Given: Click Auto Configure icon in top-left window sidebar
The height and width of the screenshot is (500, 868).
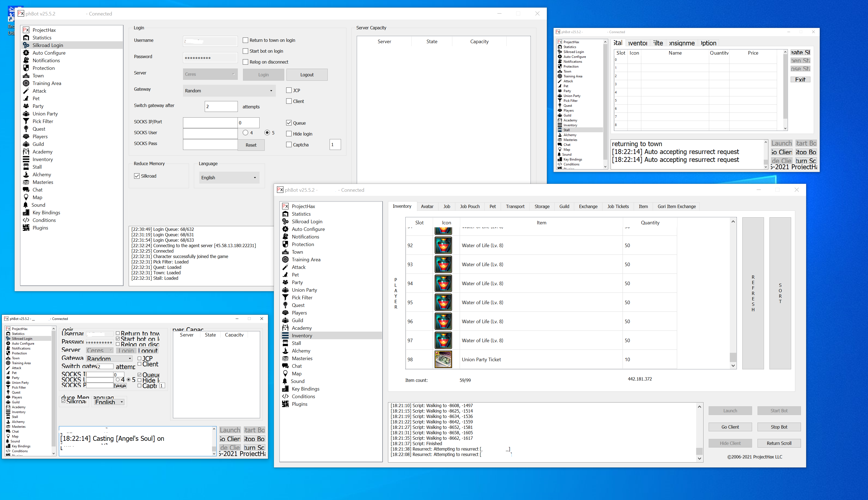Looking at the screenshot, I should point(26,53).
